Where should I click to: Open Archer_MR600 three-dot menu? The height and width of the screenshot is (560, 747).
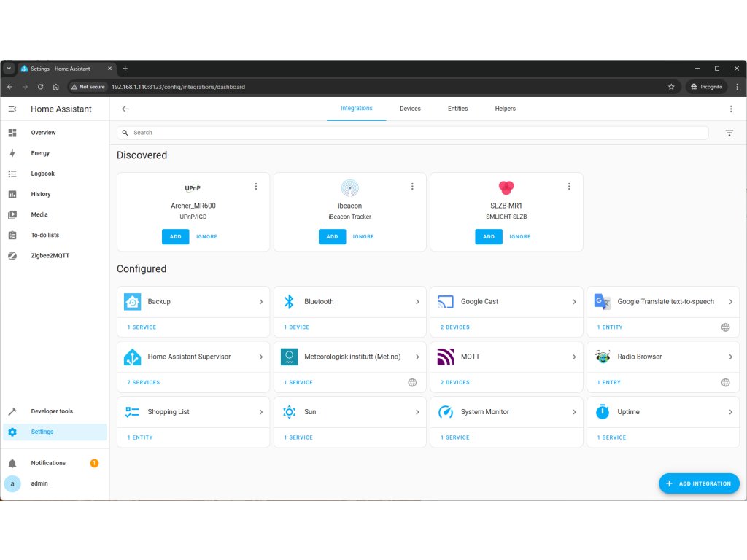click(255, 187)
